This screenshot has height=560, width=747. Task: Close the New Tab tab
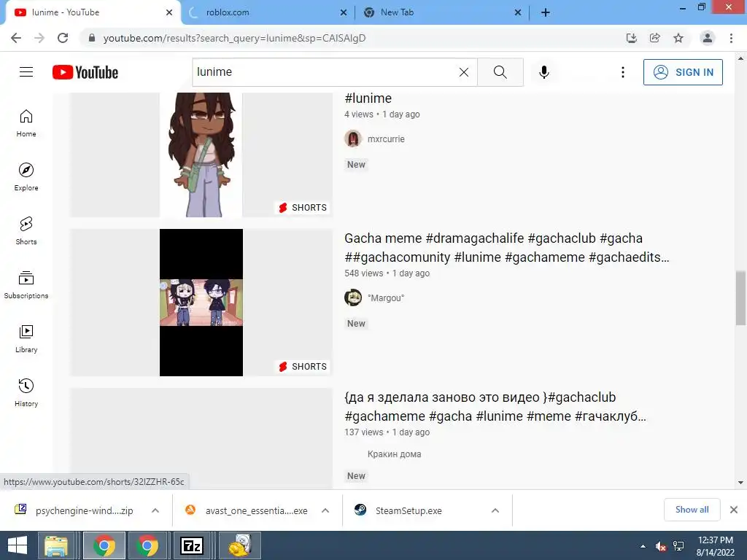[x=518, y=12]
